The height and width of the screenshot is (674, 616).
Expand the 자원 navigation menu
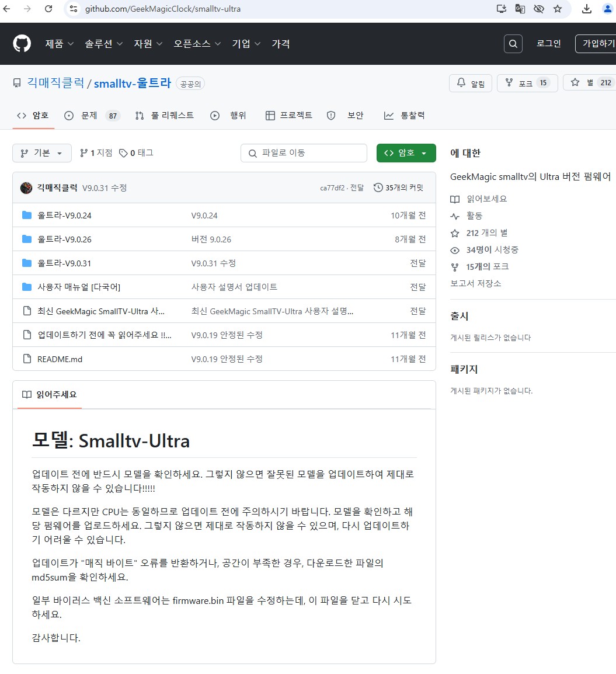148,43
